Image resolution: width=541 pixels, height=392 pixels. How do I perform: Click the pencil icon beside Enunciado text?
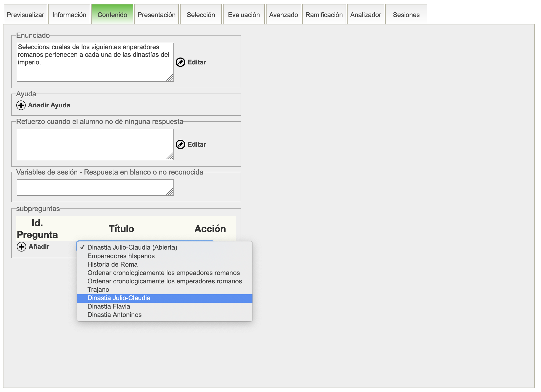[180, 62]
